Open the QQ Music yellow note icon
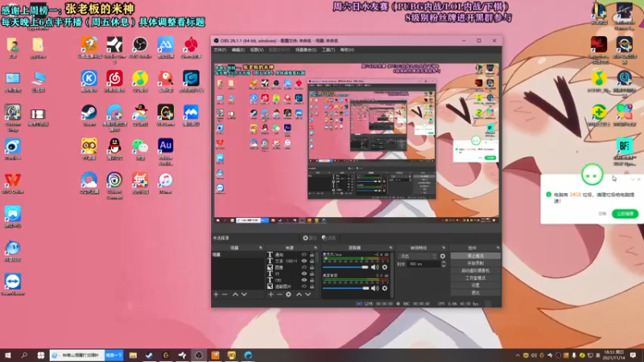The height and width of the screenshot is (362, 644). pyautogui.click(x=140, y=81)
